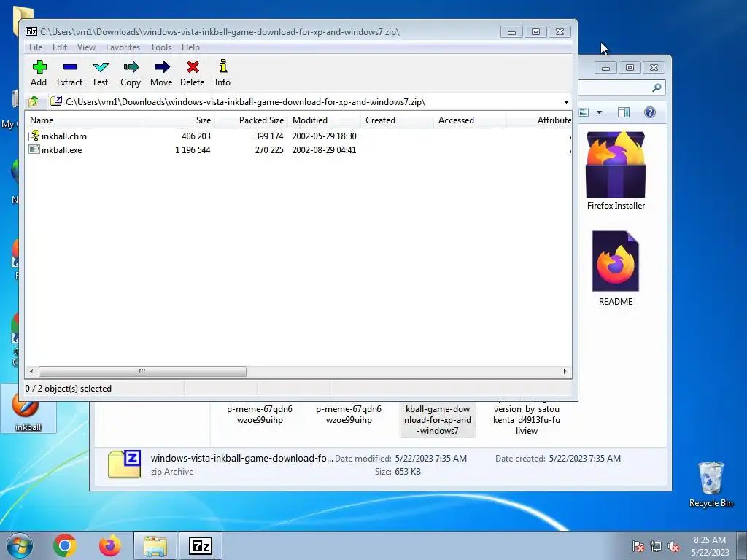Click the Copy toolbar icon
This screenshot has width=747, height=560.
click(x=131, y=72)
